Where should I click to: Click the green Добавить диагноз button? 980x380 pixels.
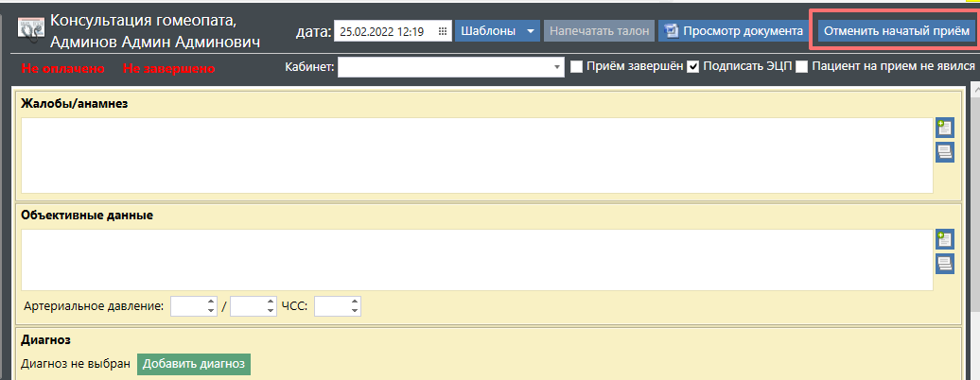[x=194, y=364]
